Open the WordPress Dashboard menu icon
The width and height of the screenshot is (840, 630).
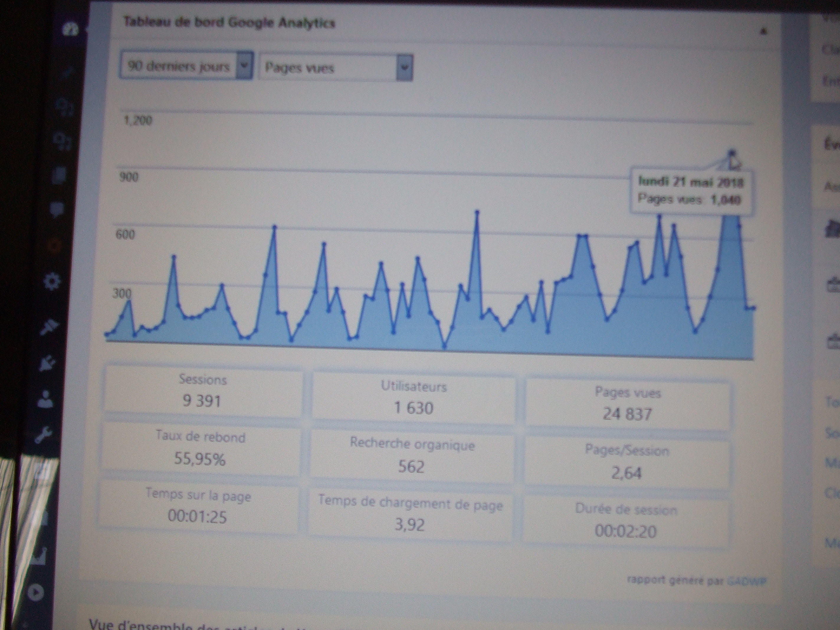point(70,30)
